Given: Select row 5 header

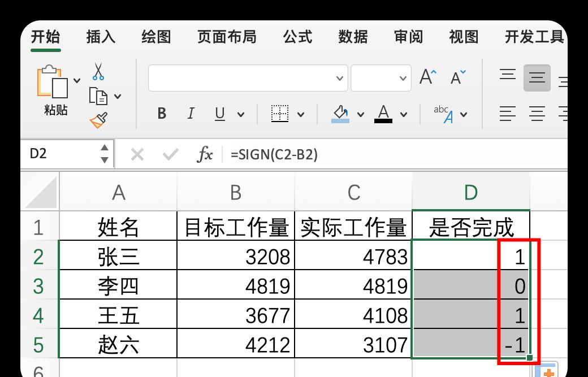Looking at the screenshot, I should click(x=39, y=344).
